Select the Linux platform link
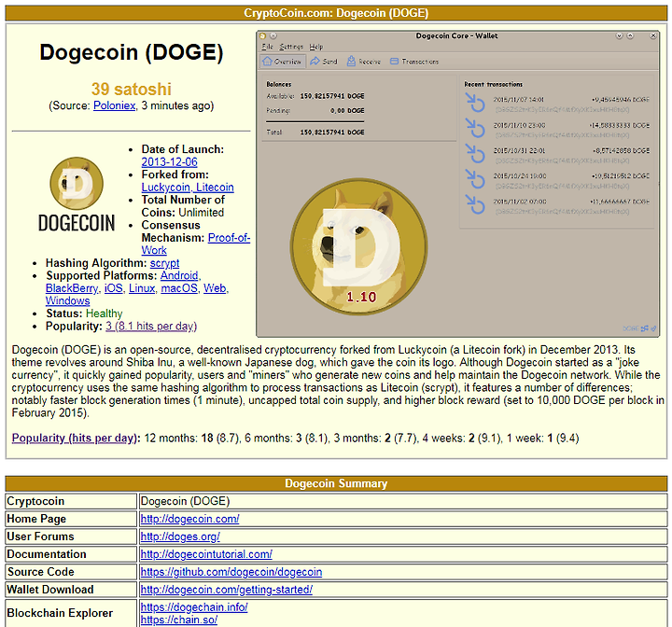The image size is (672, 627). pyautogui.click(x=142, y=288)
